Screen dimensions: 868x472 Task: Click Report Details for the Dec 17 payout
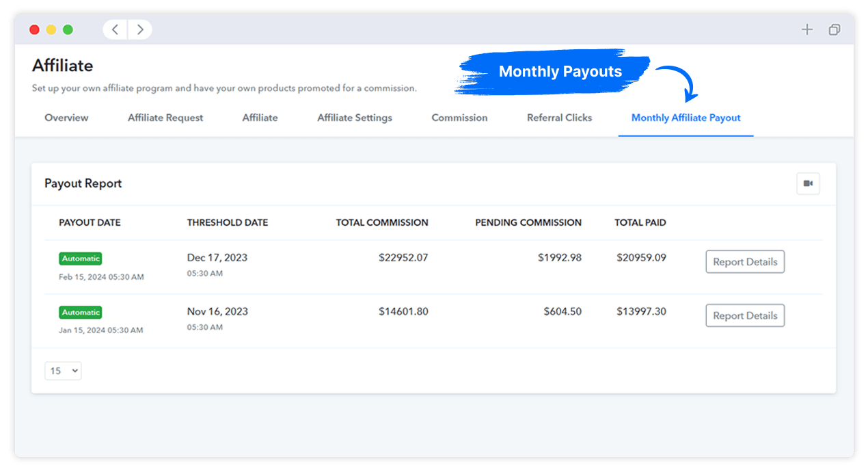pyautogui.click(x=745, y=261)
